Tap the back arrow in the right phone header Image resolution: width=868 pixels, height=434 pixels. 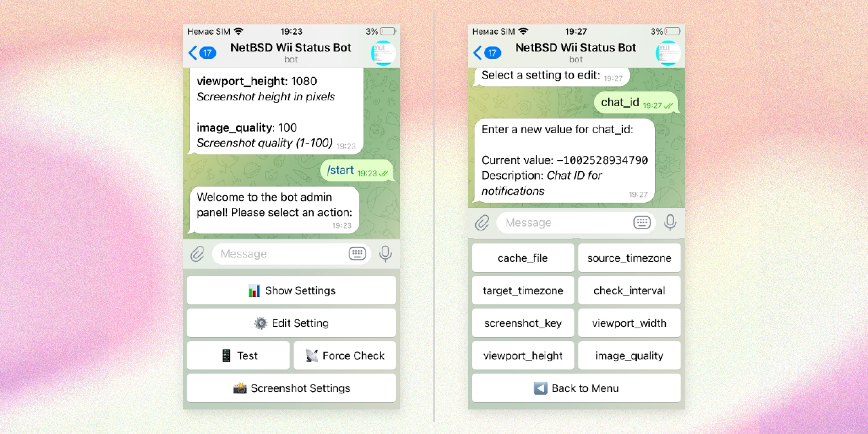[x=477, y=53]
